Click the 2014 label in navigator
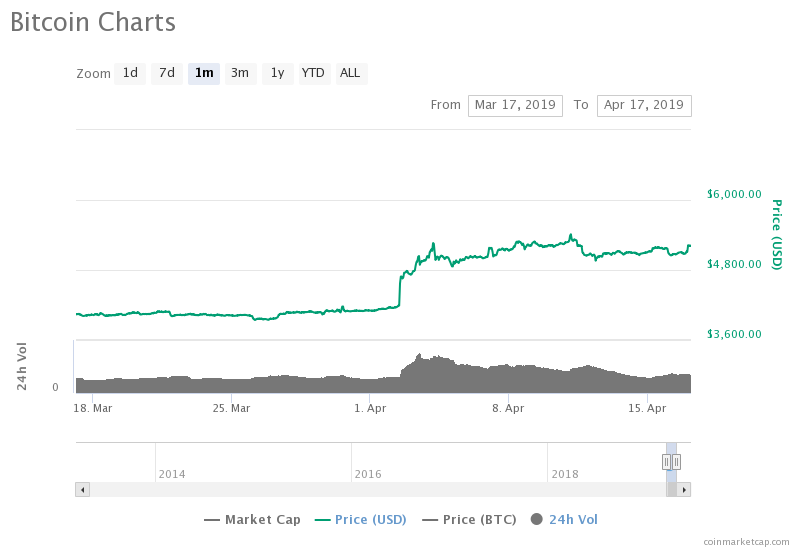Screen dimensions: 800x550 (172, 474)
